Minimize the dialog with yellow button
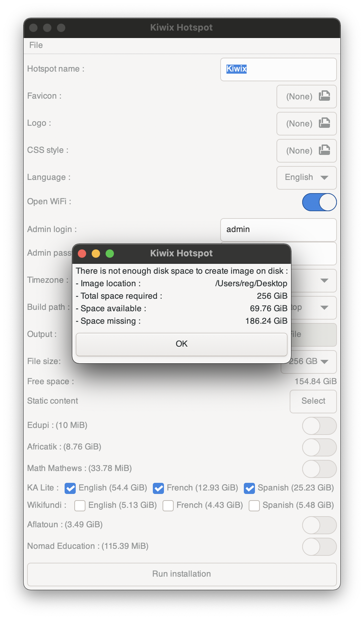The height and width of the screenshot is (619, 364). [x=96, y=254]
